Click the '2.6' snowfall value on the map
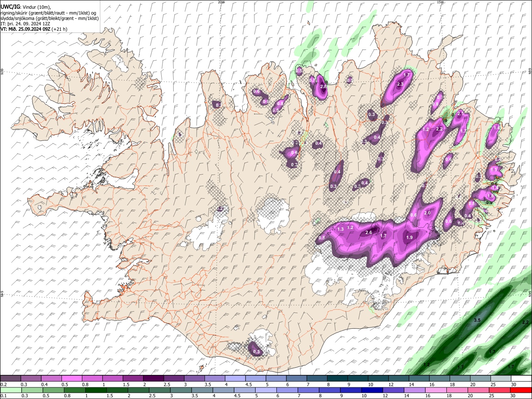The width and height of the screenshot is (532, 399). pos(368,232)
